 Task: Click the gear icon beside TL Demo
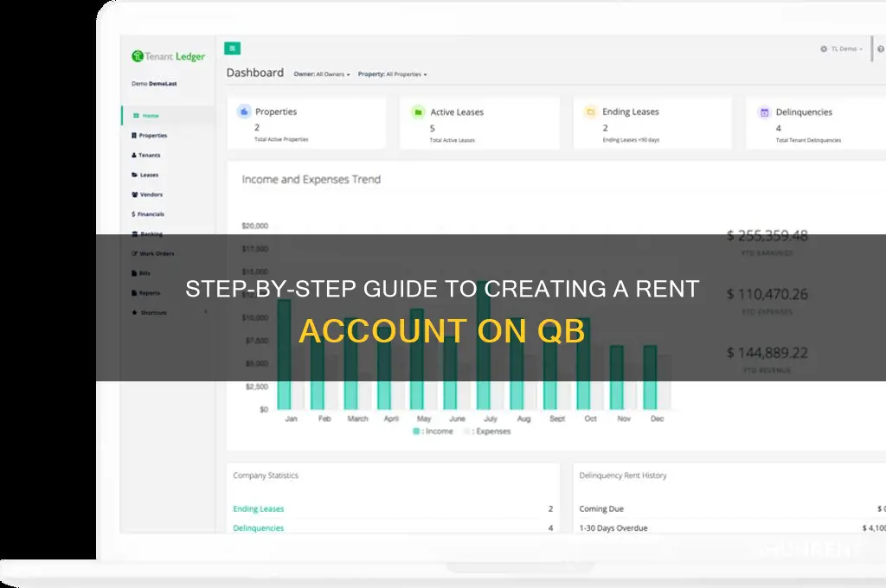pos(824,49)
